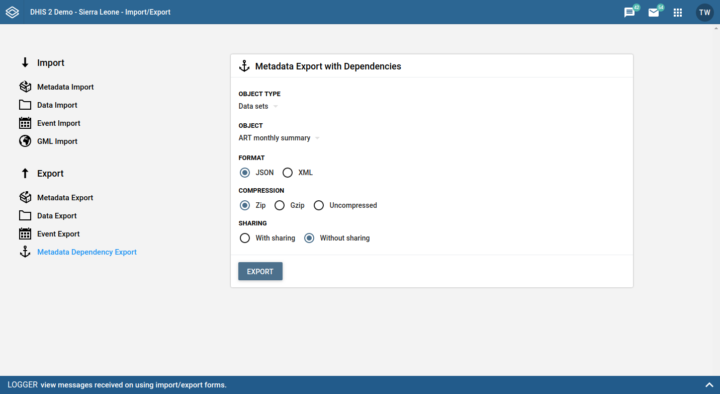Click the Data Export folder icon
This screenshot has height=394, width=720.
[x=25, y=215]
